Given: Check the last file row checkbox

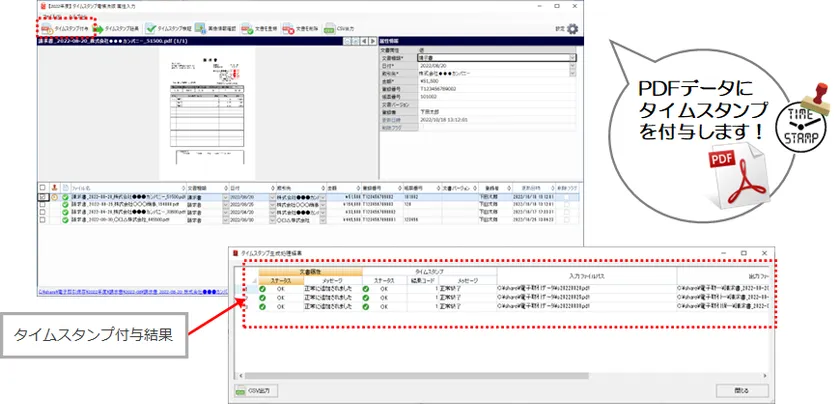Looking at the screenshot, I should coord(42,219).
